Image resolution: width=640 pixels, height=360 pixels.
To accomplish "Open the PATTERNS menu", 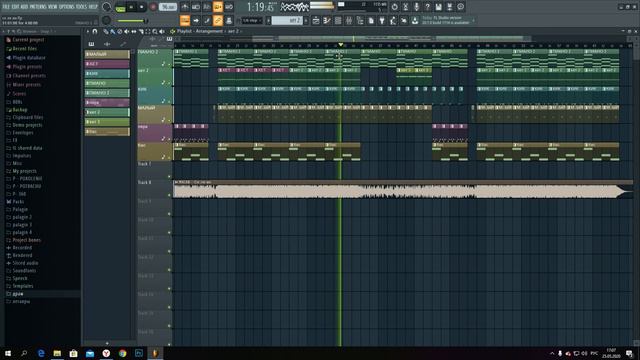I will pos(38,7).
